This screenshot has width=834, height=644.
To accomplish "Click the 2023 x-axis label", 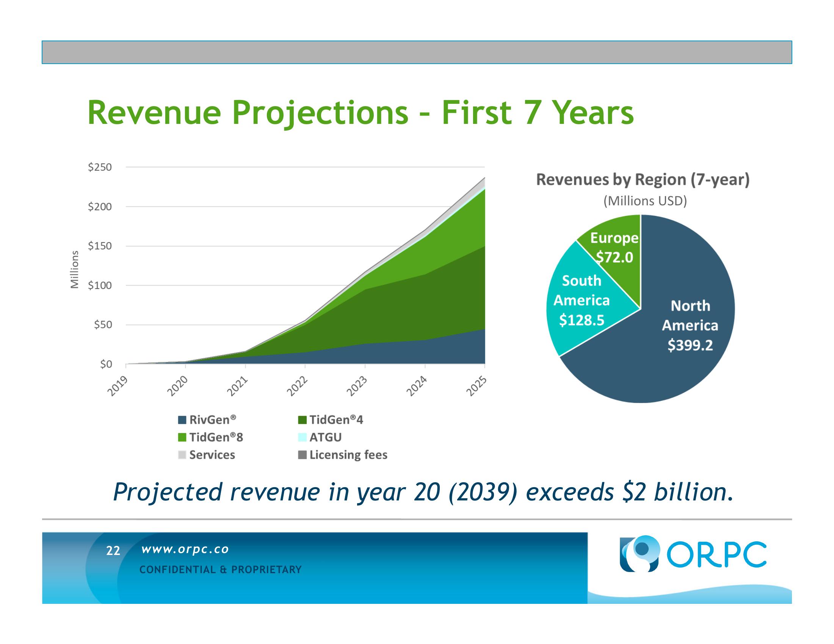I will [357, 386].
